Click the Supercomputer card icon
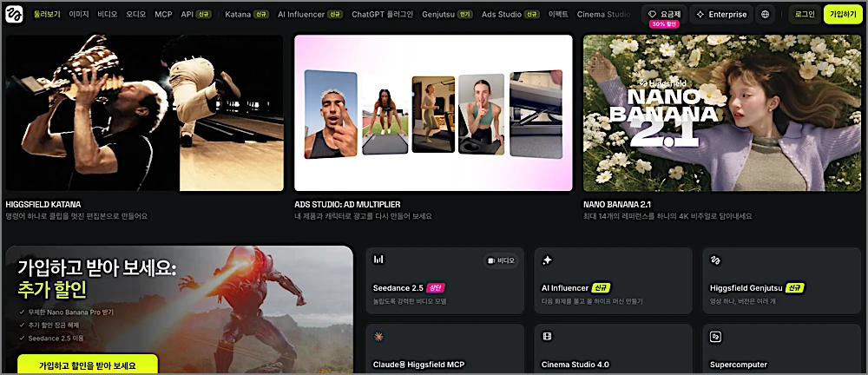The width and height of the screenshot is (868, 375). click(715, 336)
